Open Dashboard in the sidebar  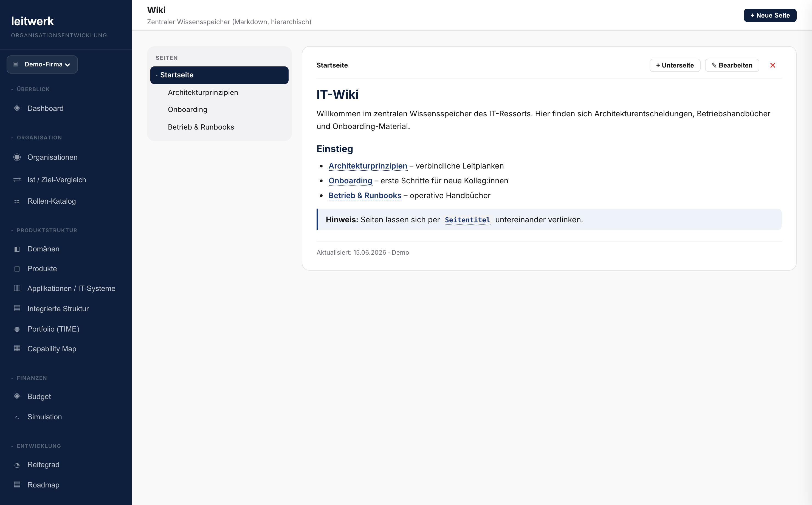45,109
